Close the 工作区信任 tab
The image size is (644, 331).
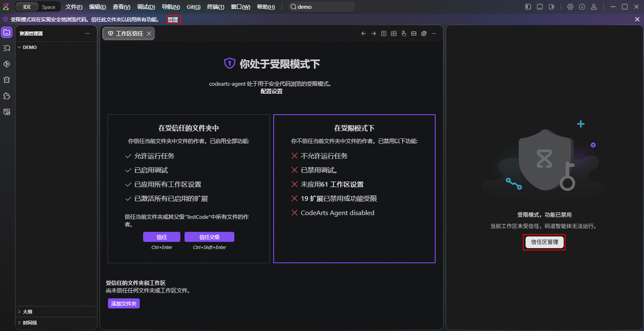[149, 33]
